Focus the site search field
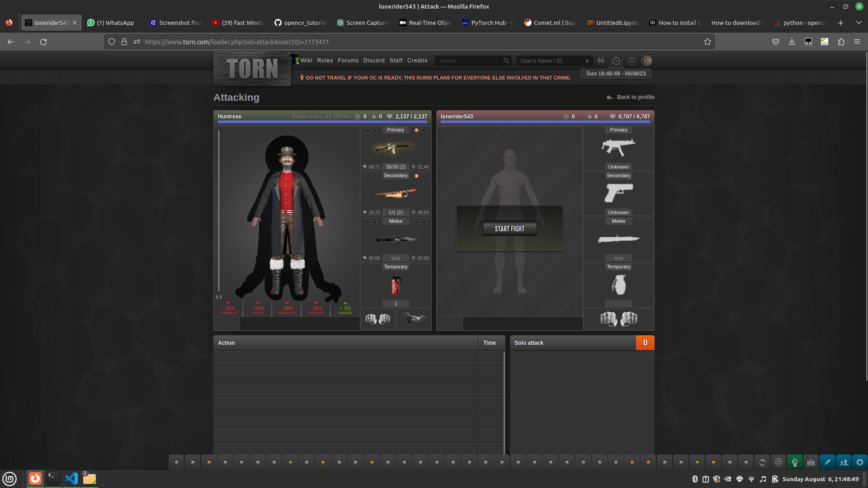This screenshot has width=868, height=488. [468, 61]
